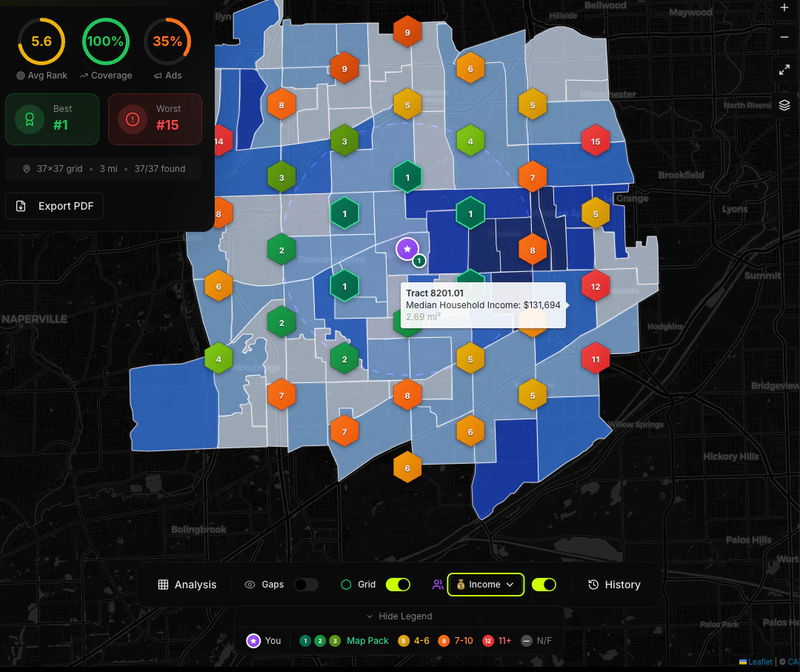Switch to the Analysis tab

[x=187, y=585]
